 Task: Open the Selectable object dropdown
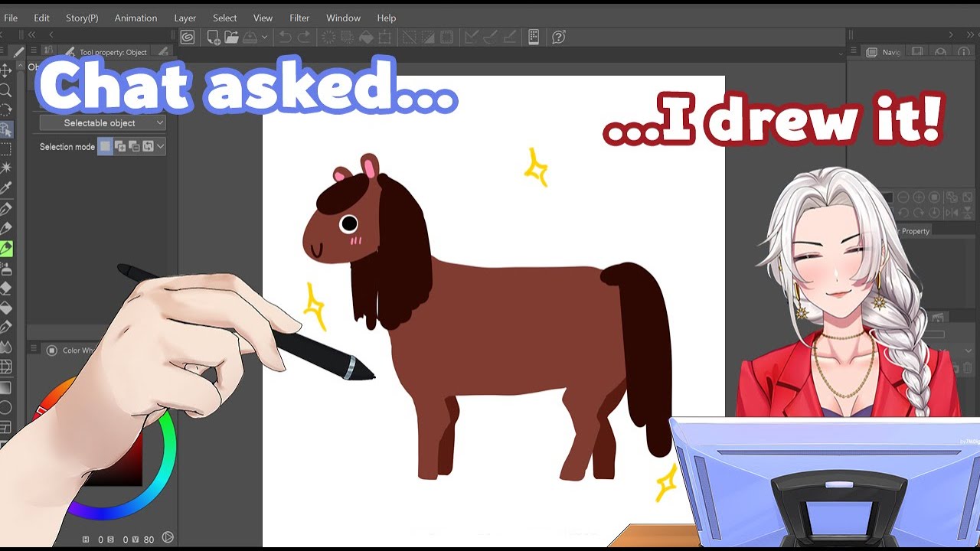pos(103,122)
